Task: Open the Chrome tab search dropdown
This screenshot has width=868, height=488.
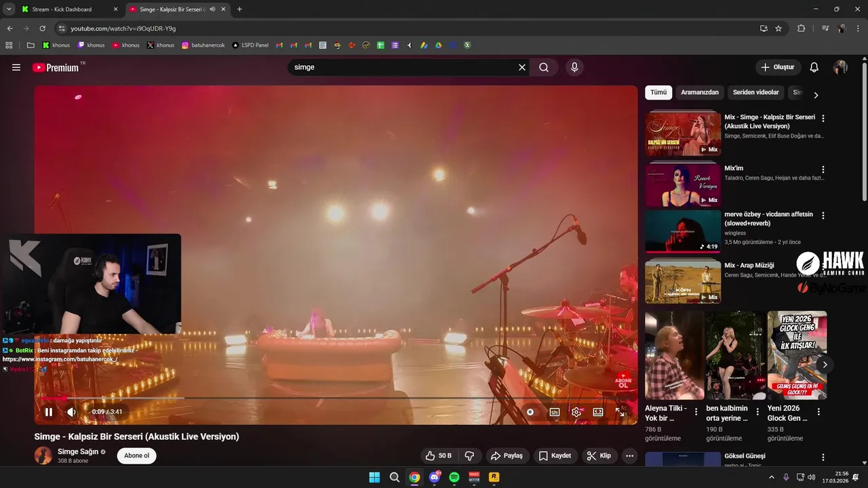Action: [8, 9]
